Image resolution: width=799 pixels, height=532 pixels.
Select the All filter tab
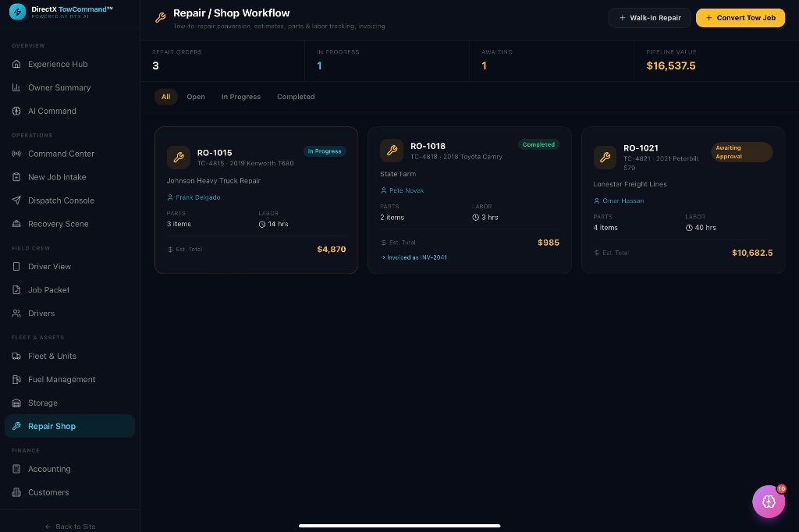pyautogui.click(x=166, y=97)
